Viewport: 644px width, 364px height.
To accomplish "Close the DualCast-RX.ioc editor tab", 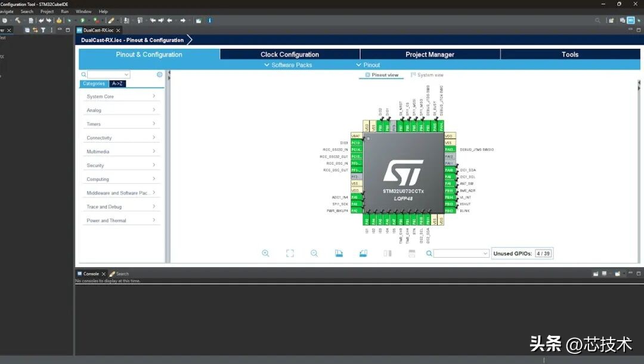I will point(118,30).
